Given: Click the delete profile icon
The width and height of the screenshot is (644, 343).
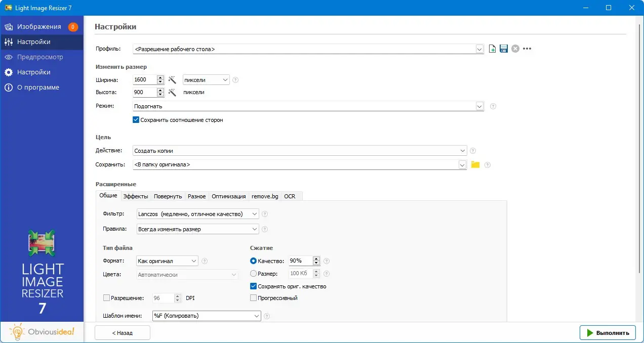Looking at the screenshot, I should point(515,49).
